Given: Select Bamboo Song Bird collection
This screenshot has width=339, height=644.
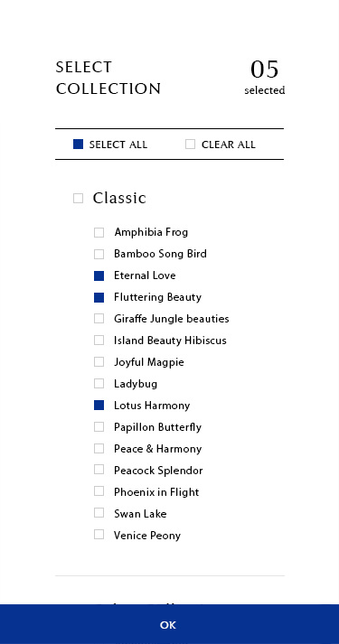Looking at the screenshot, I should point(99,254).
